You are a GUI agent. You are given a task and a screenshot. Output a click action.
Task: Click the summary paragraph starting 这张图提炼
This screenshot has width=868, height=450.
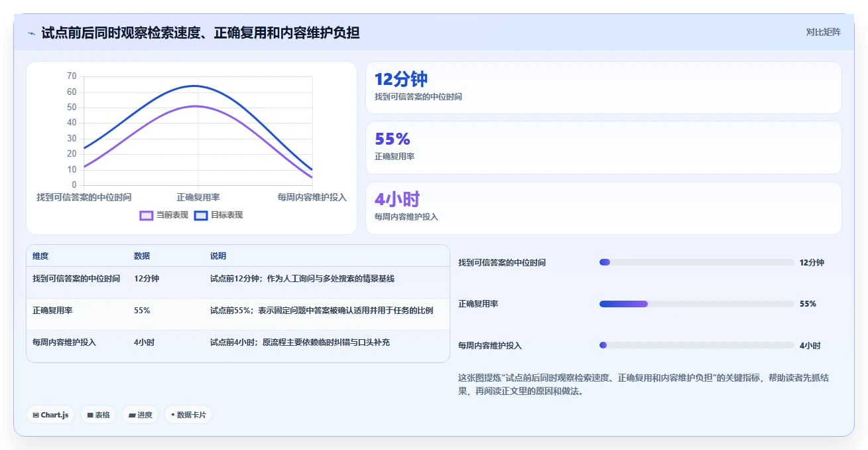[x=643, y=384]
